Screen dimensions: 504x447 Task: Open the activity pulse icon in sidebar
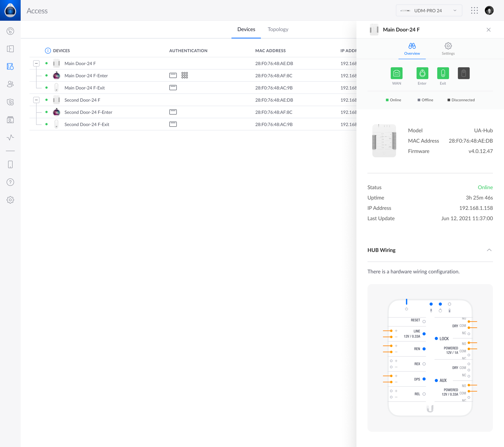point(10,137)
